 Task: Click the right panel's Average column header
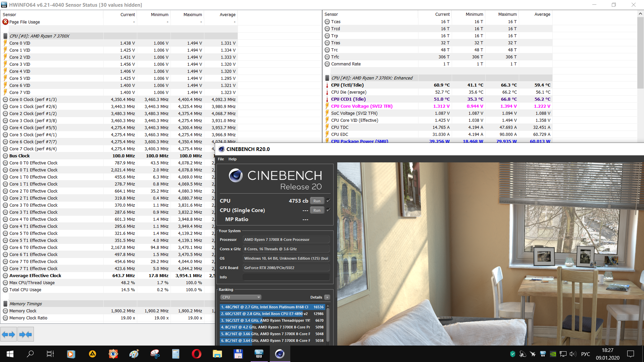pos(536,14)
